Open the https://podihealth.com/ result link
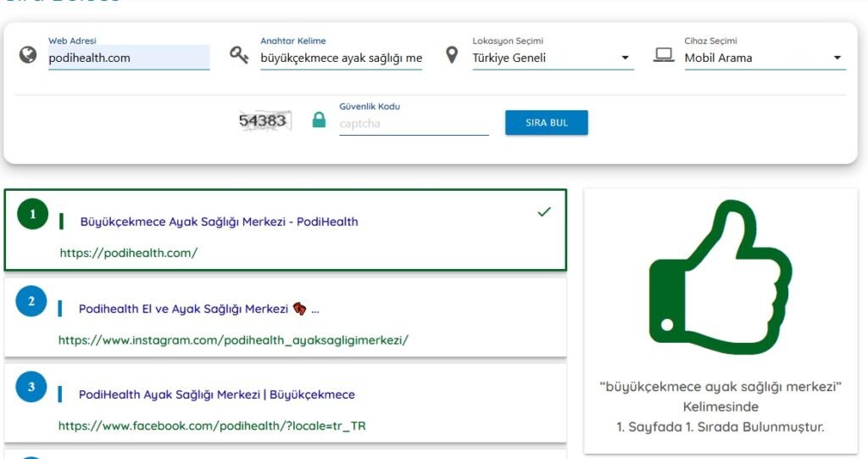Image resolution: width=868 pixels, height=459 pixels. pyautogui.click(x=129, y=253)
